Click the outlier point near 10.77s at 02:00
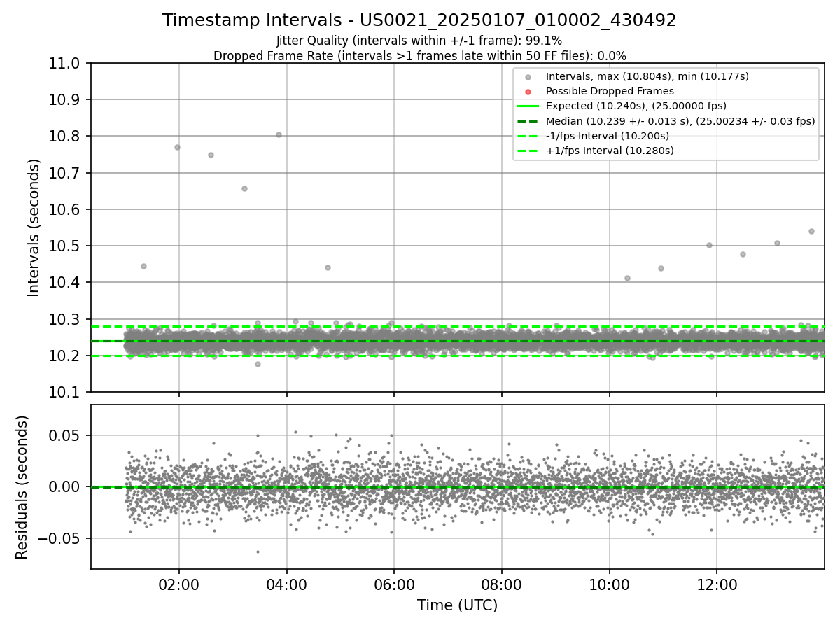840x630 pixels. pyautogui.click(x=177, y=147)
